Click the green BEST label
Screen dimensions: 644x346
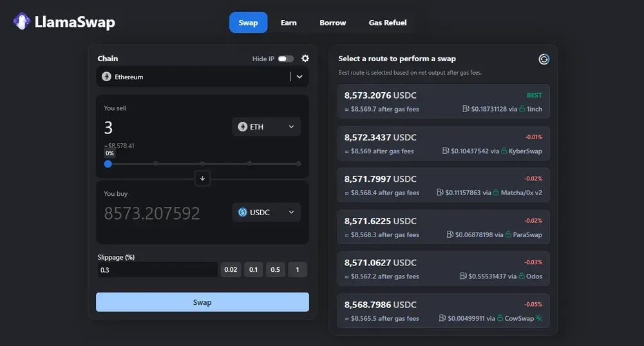pos(535,95)
